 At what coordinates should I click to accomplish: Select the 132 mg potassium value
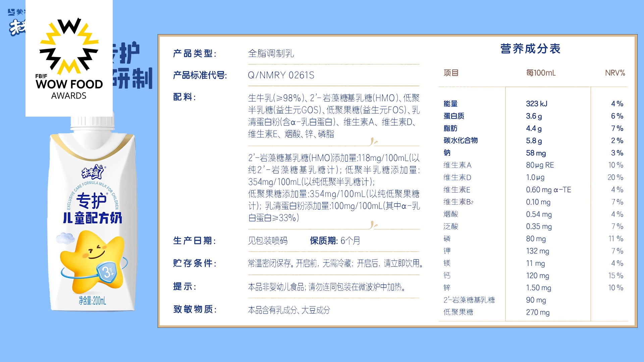click(538, 251)
